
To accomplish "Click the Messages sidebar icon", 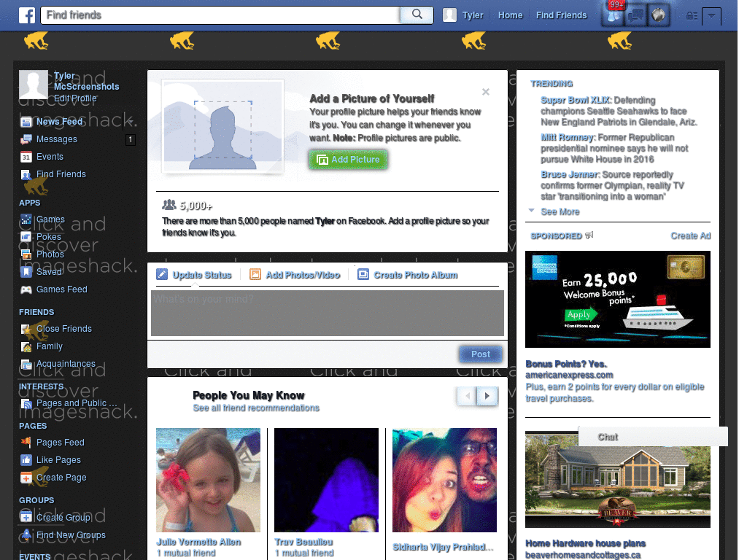I will click(26, 139).
